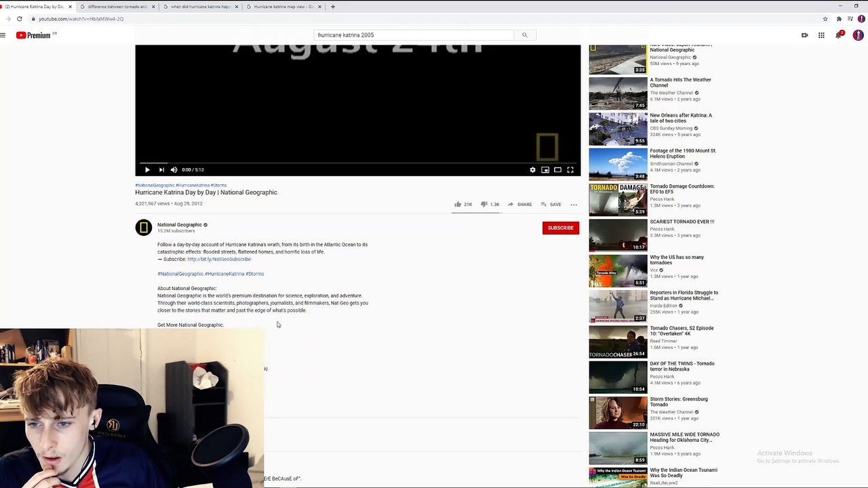868x488 pixels.
Task: Open 'New Orleans after Katrina' video title
Action: point(681,118)
